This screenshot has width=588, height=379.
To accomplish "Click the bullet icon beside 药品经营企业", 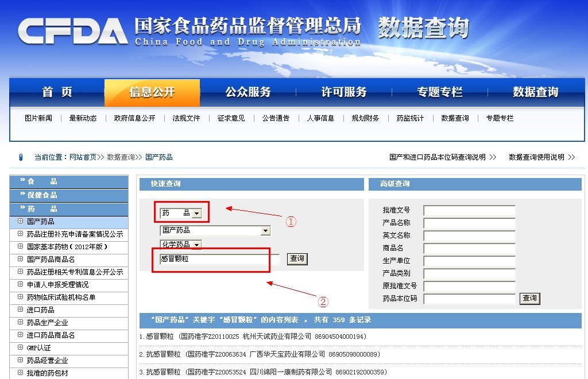I will 20,360.
